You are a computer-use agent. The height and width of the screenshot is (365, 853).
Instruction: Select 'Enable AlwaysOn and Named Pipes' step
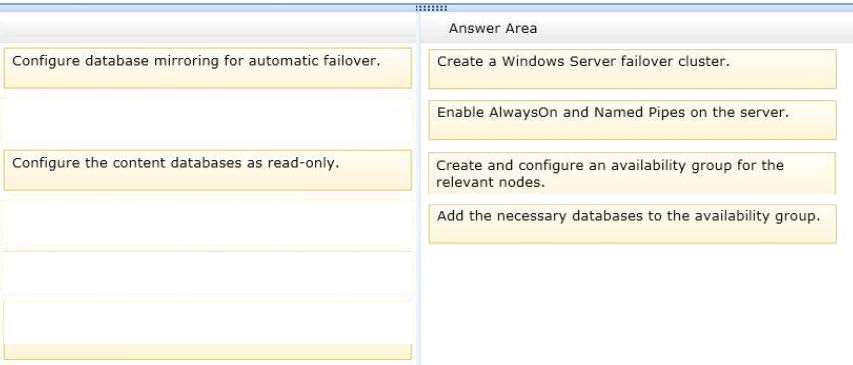(x=632, y=120)
